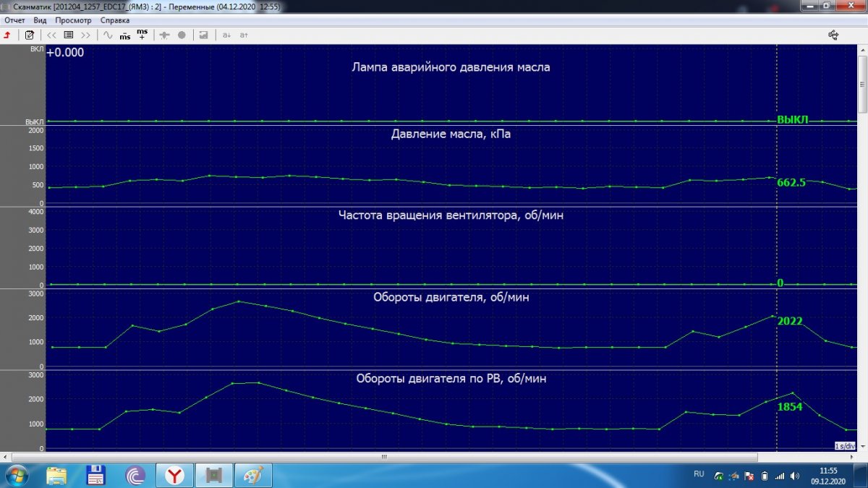Select the waveform graph mode icon
868x488 pixels.
[108, 35]
